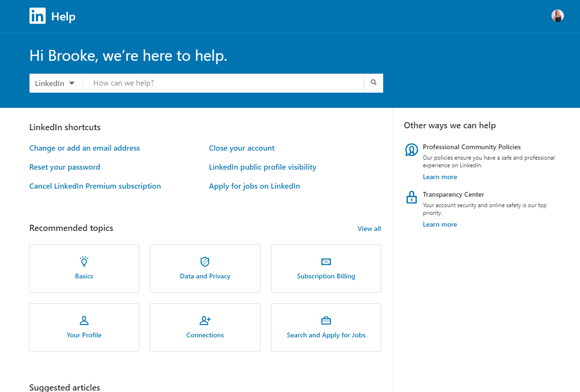The image size is (580, 392).
Task: Click the LinkedIn logo in the header
Action: pyautogui.click(x=38, y=16)
